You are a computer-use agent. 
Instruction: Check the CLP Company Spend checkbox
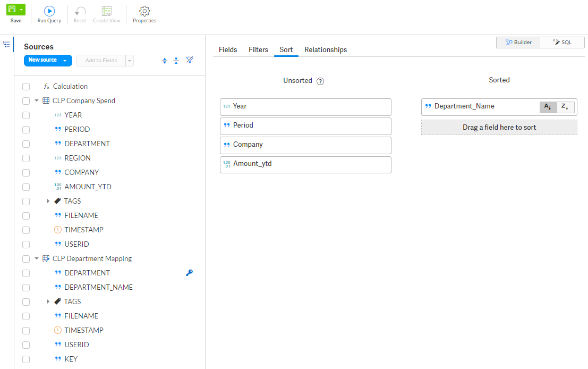(26, 101)
